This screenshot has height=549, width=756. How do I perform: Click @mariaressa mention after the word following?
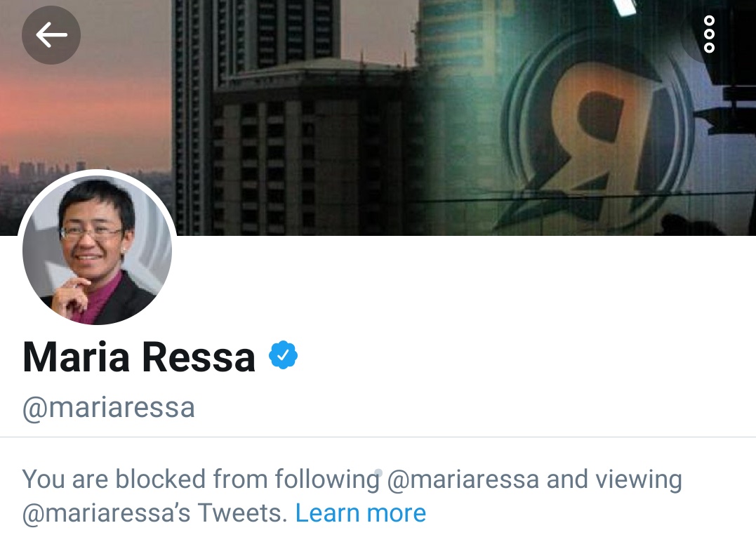coord(463,479)
